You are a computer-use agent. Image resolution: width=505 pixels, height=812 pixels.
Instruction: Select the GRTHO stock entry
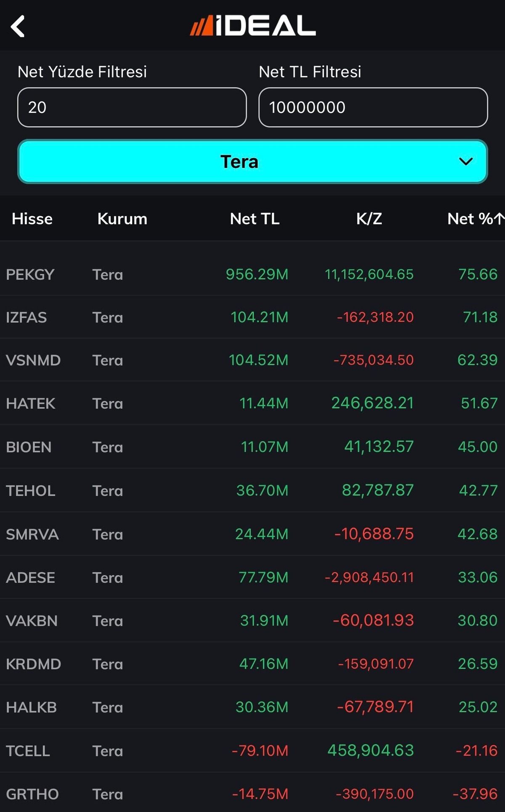point(252,794)
